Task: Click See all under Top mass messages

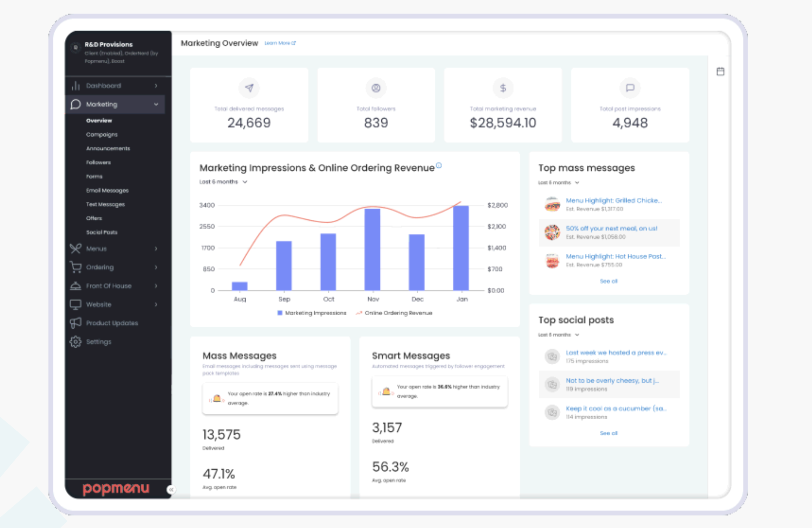Action: [x=609, y=281]
